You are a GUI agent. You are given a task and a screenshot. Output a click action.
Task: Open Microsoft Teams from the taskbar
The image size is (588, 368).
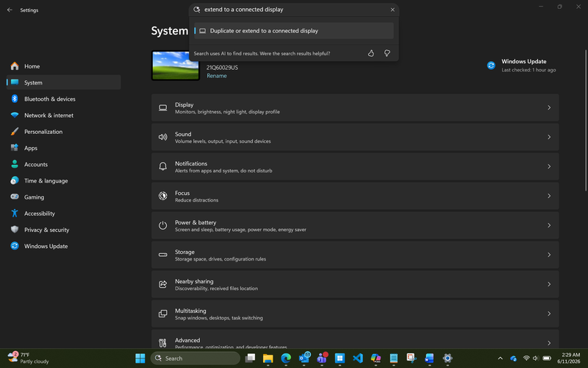pyautogui.click(x=322, y=358)
